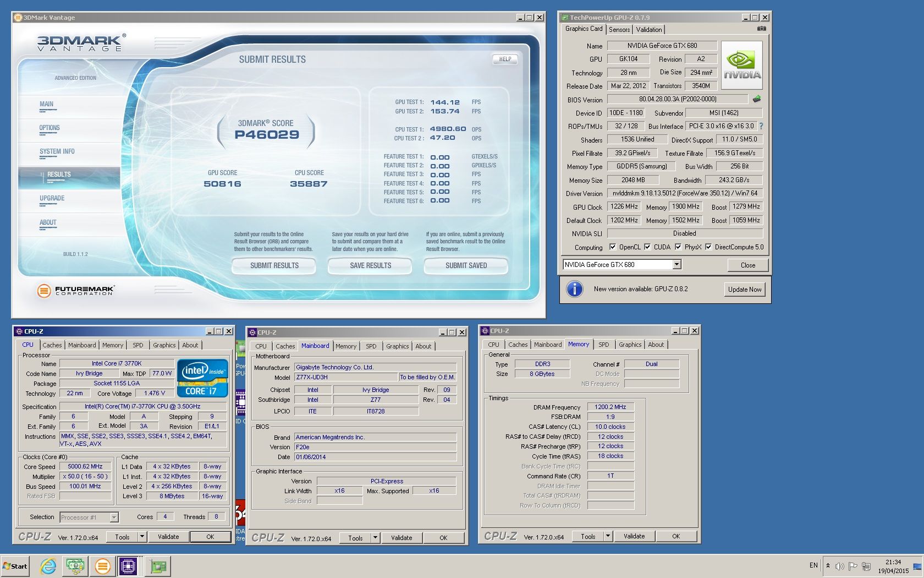Click the blue info icon beside the GPU-Z update notice

pyautogui.click(x=574, y=289)
